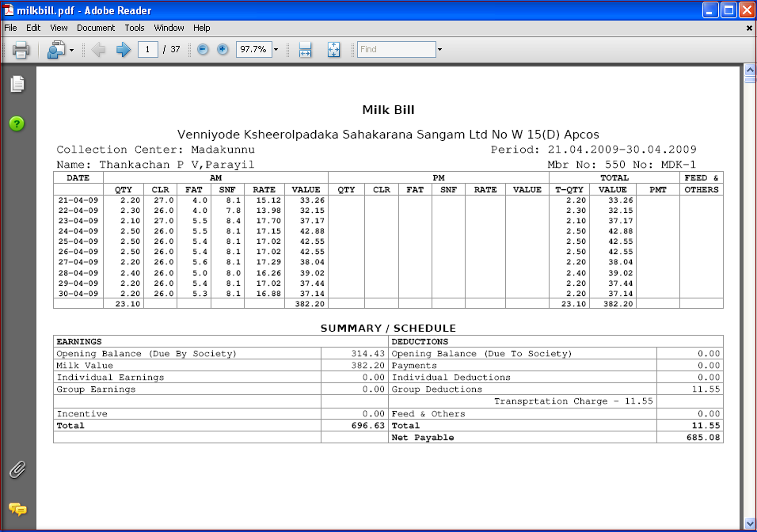This screenshot has height=532, width=757.
Task: Open the collaborate icon dropdown arrow
Action: [x=71, y=50]
